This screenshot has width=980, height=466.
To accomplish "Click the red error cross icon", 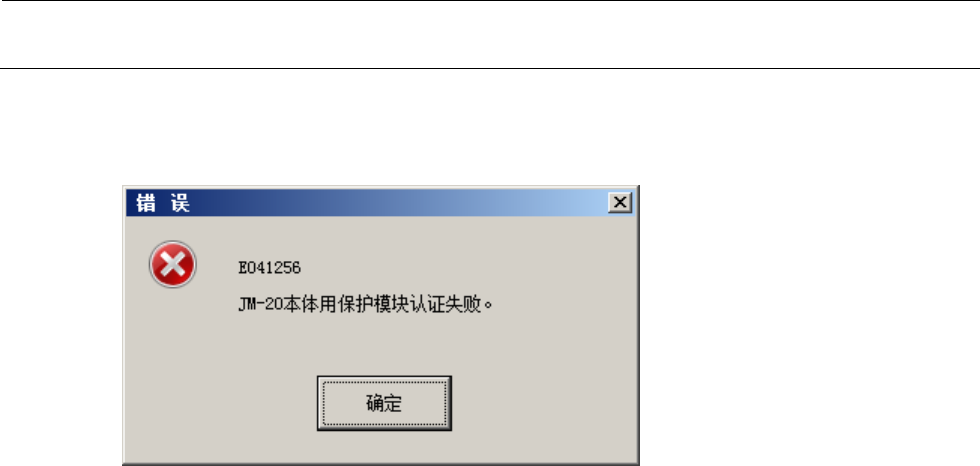I will click(x=172, y=264).
